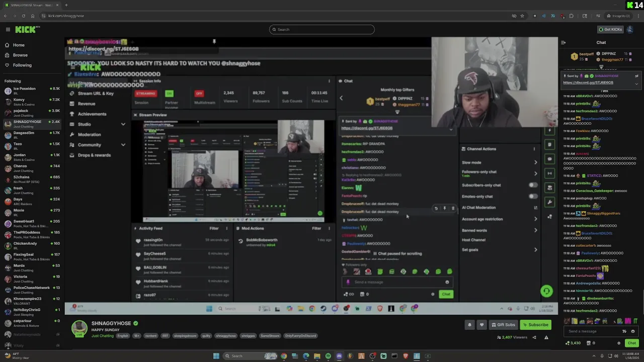Click the green Chat send button

tap(631, 343)
